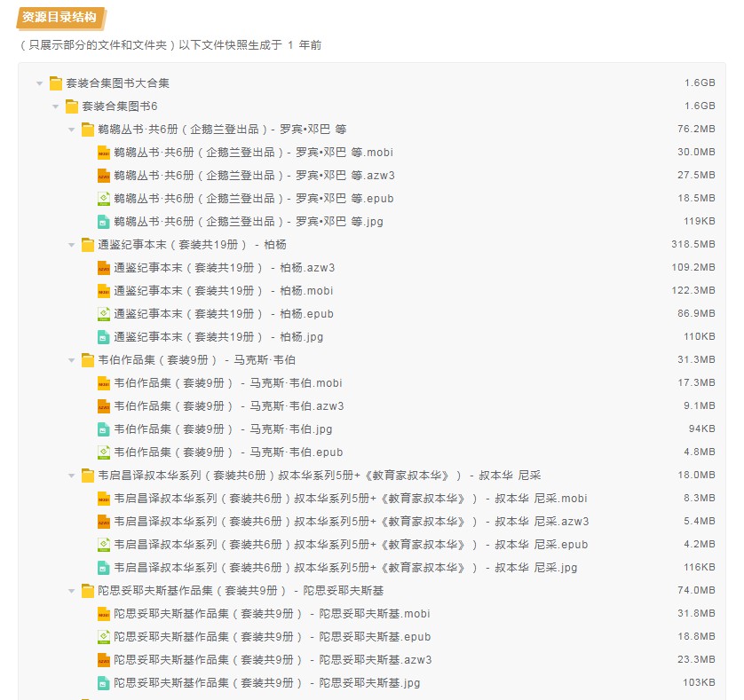This screenshot has height=700, width=744.
Task: Collapse the 套装合集图书6 folder arrow
Action: [56, 106]
